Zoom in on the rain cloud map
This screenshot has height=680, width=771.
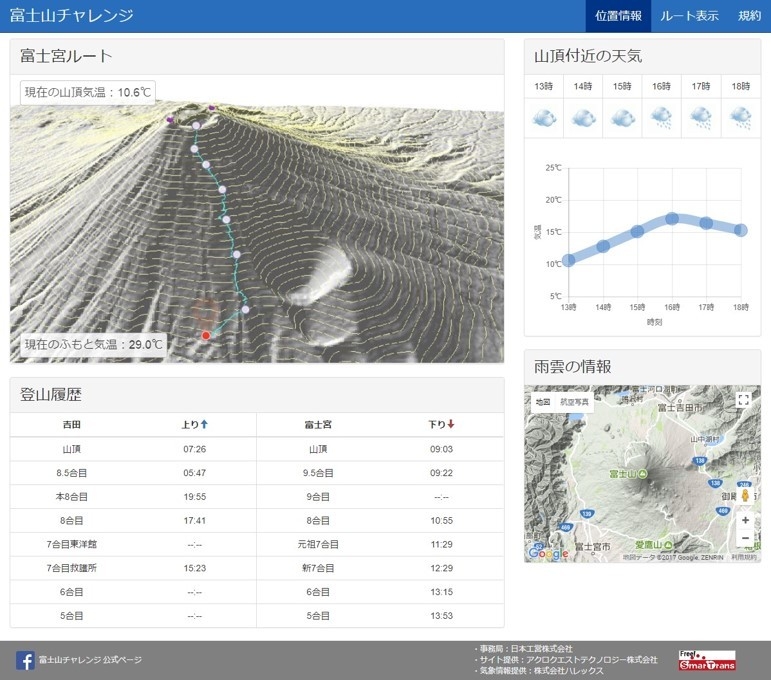(x=745, y=520)
